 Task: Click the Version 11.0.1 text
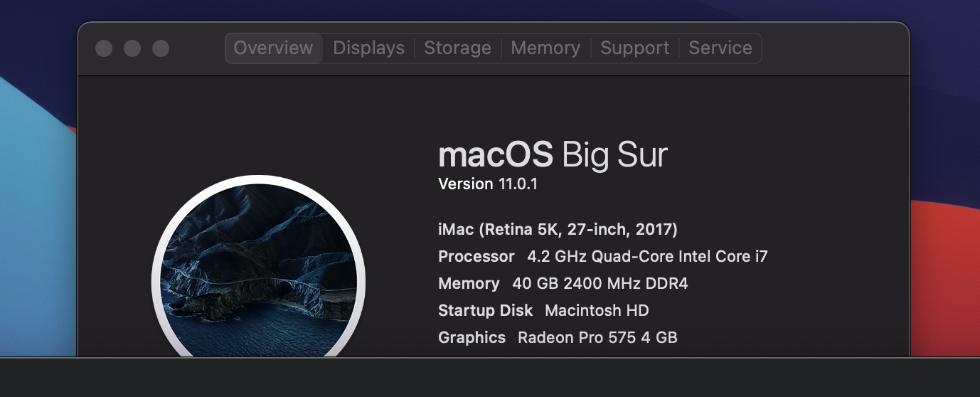[x=488, y=184]
